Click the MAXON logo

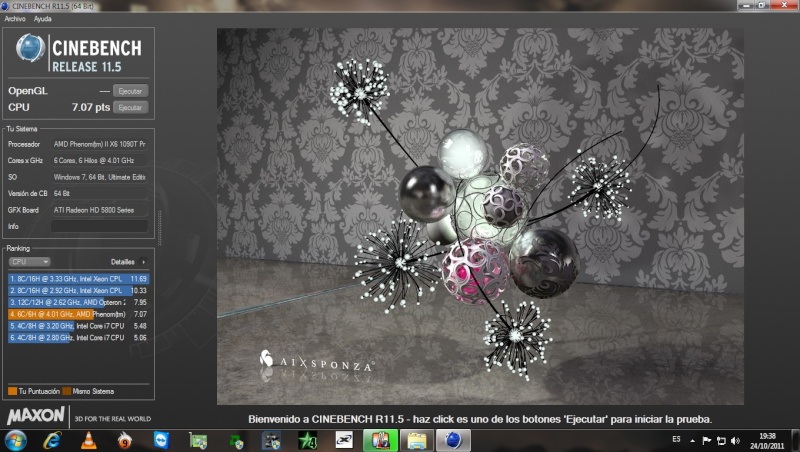[36, 416]
